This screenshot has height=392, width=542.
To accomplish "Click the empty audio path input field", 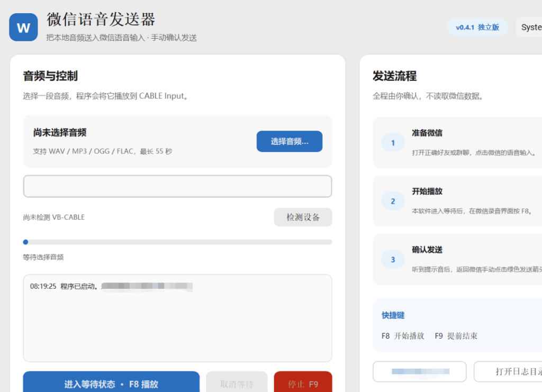I will click(x=177, y=187).
